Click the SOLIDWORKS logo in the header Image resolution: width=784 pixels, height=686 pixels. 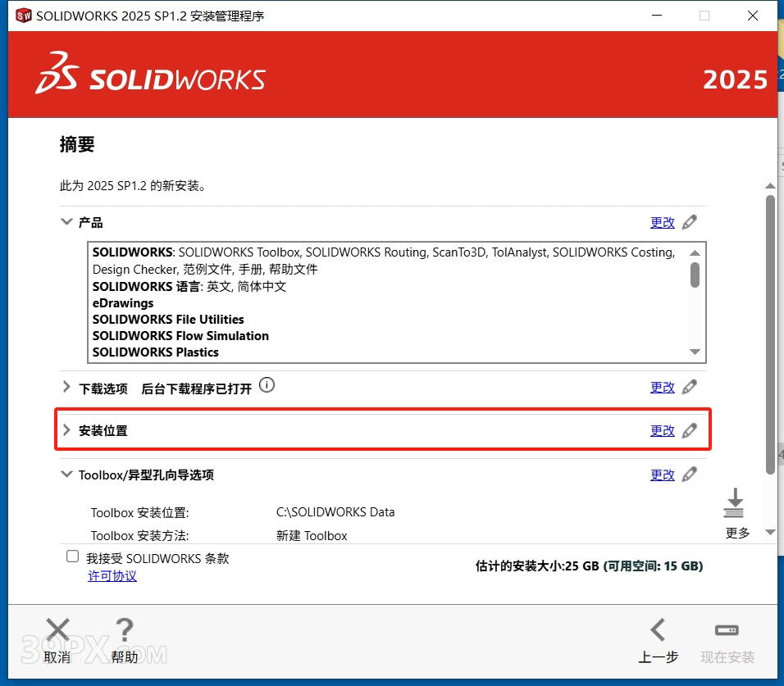pos(150,75)
